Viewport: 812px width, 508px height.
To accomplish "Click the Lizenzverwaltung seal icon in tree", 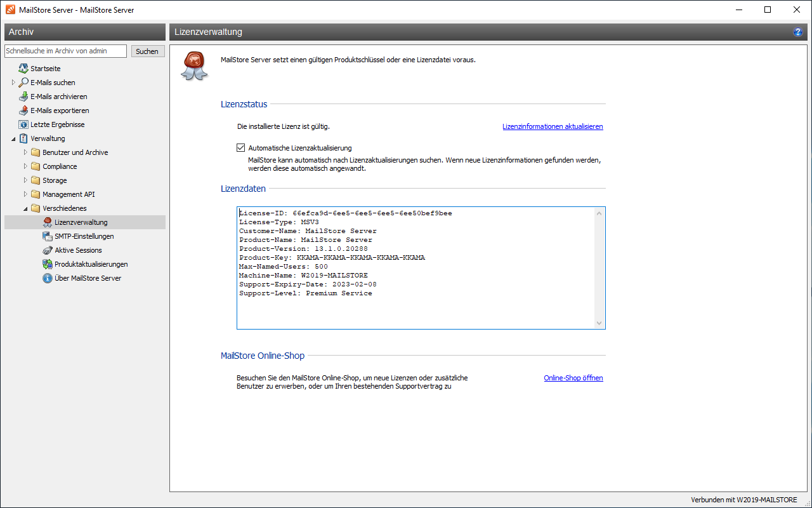I will pyautogui.click(x=48, y=222).
